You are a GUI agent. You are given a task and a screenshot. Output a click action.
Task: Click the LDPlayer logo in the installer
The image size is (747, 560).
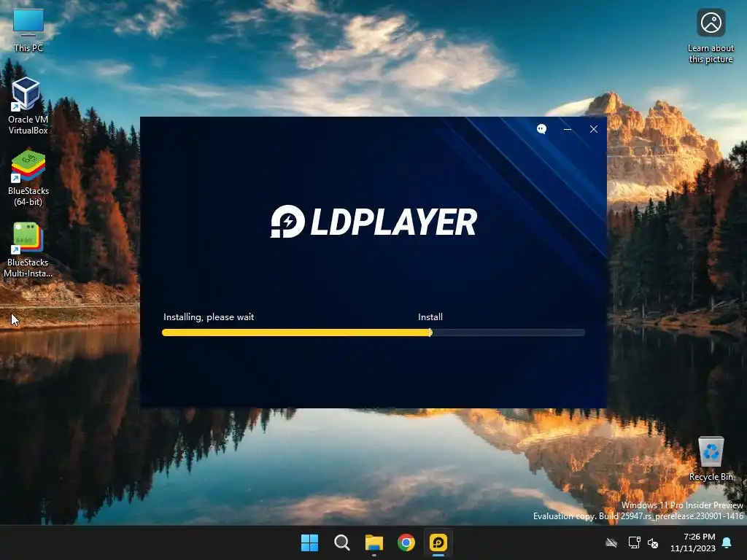tap(373, 222)
